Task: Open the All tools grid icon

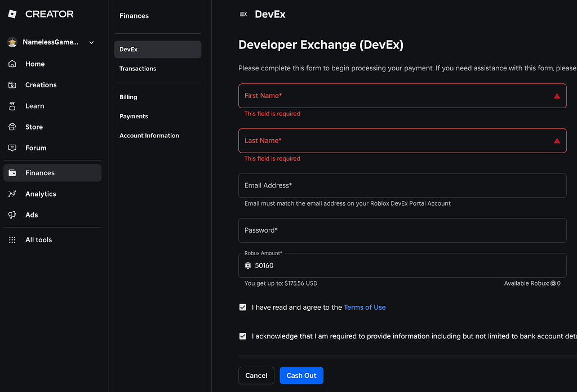Action: 12,239
